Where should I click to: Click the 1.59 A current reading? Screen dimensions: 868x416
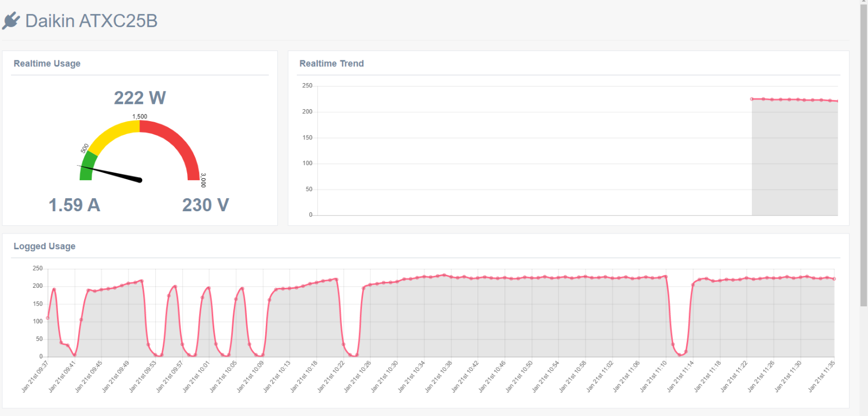tap(74, 205)
